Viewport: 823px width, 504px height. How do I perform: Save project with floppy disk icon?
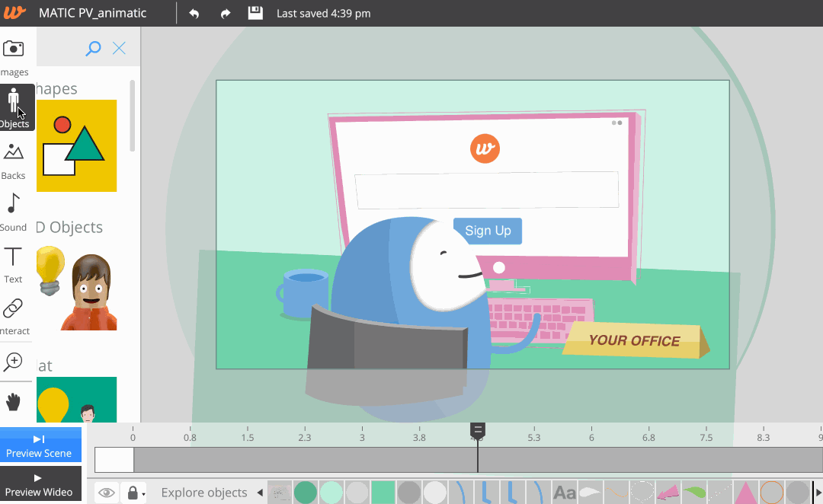255,13
